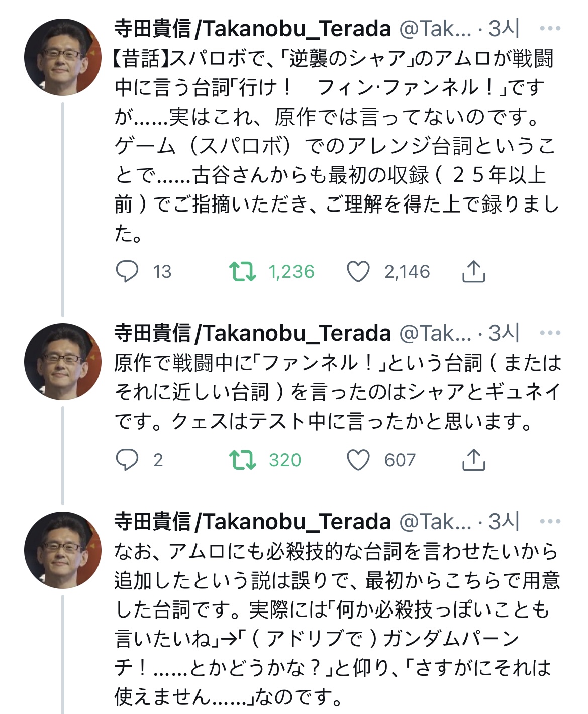Viewport: 588px width, 714px height.
Task: Share the first tweet via share icon
Action: click(x=473, y=272)
